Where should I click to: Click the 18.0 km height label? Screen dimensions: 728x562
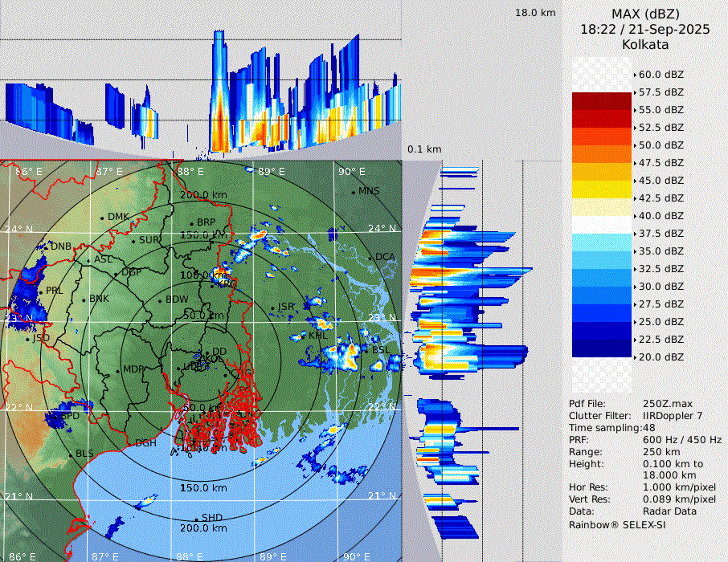coord(535,13)
